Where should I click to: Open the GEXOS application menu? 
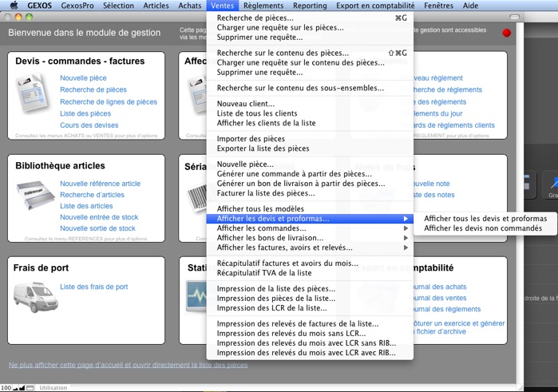pos(39,6)
